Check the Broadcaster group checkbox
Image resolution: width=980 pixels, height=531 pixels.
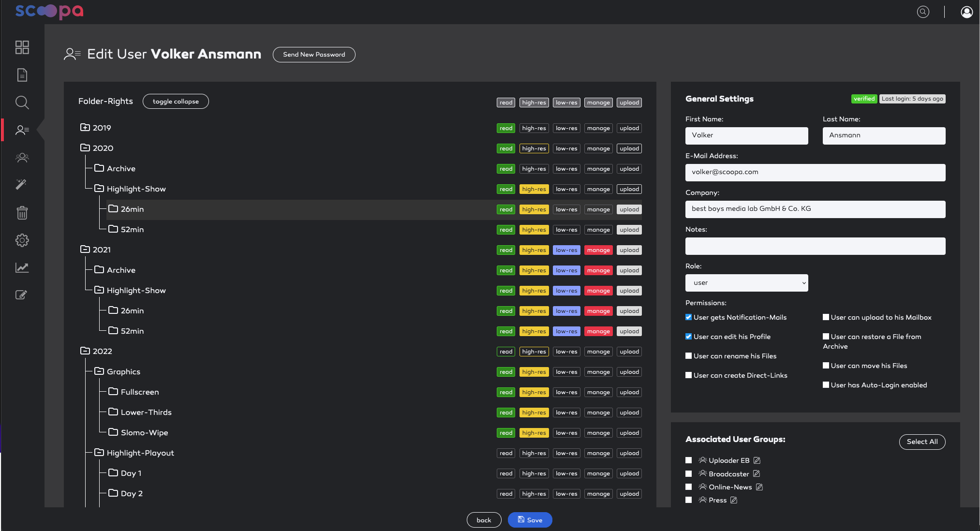[x=688, y=473]
